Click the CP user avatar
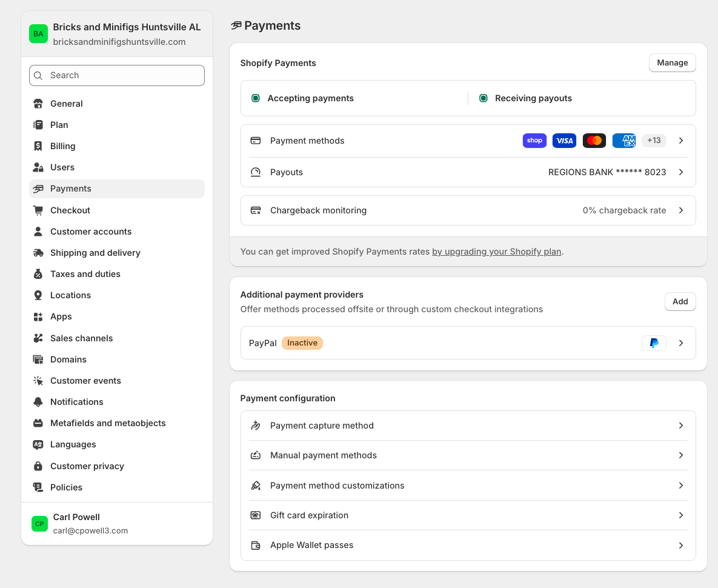 point(40,524)
